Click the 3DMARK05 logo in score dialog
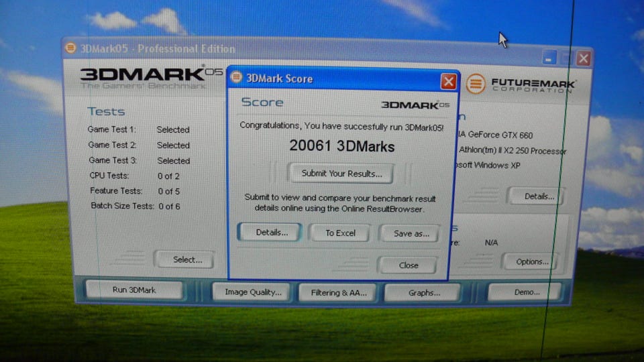This screenshot has height=362, width=644. click(x=415, y=105)
